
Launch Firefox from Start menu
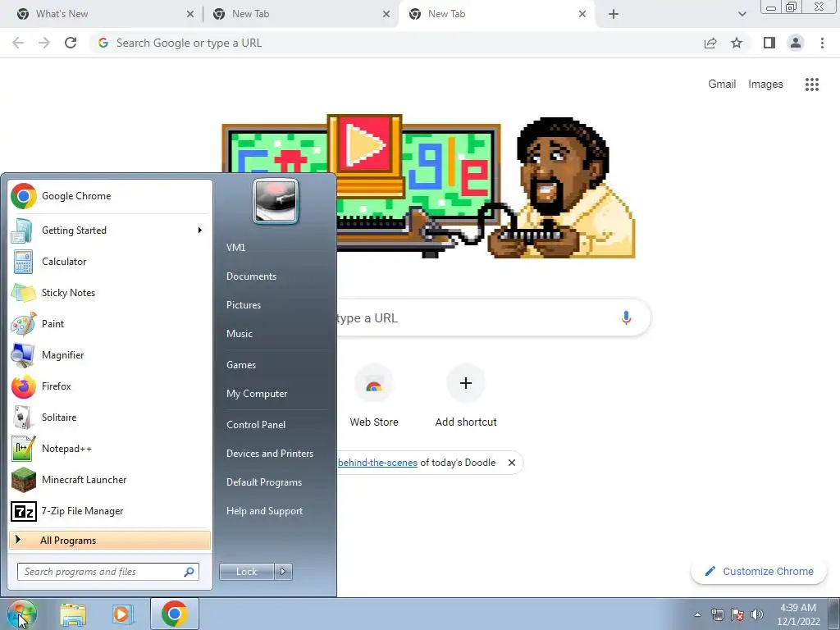[110, 386]
